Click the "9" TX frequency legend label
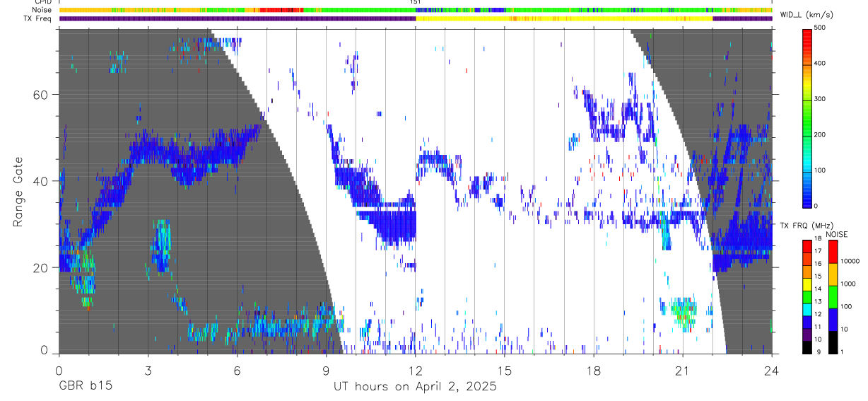The height and width of the screenshot is (401, 868). point(817,351)
